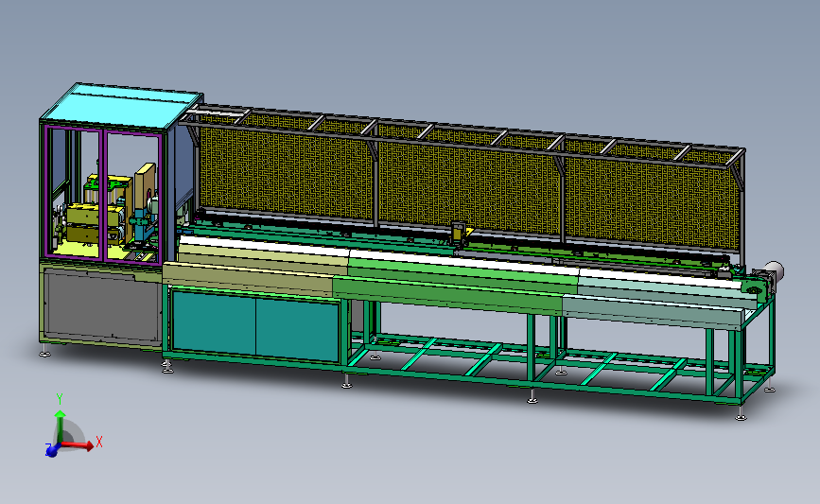Select the gray motor at the conveyor's right end
Image resolution: width=820 pixels, height=504 pixels.
tap(774, 270)
